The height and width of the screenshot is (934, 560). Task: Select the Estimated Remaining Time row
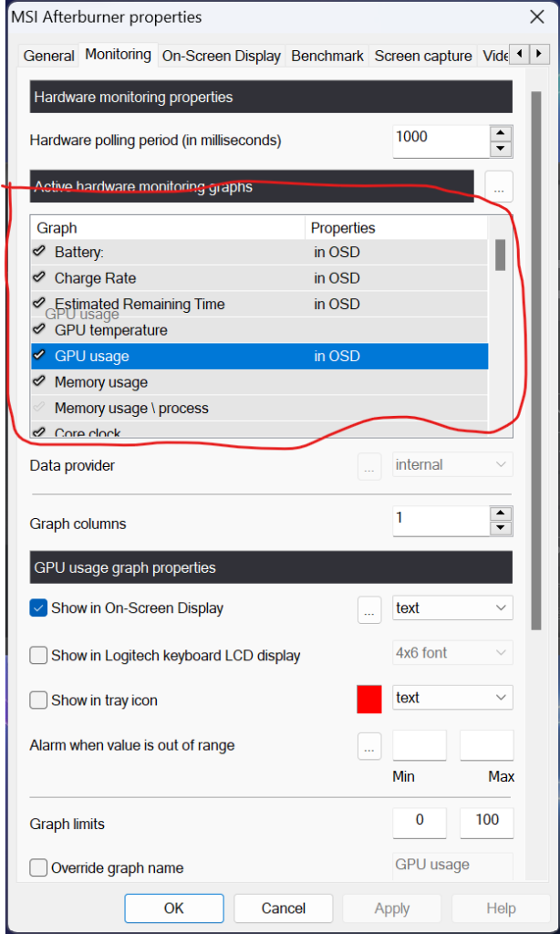point(260,305)
